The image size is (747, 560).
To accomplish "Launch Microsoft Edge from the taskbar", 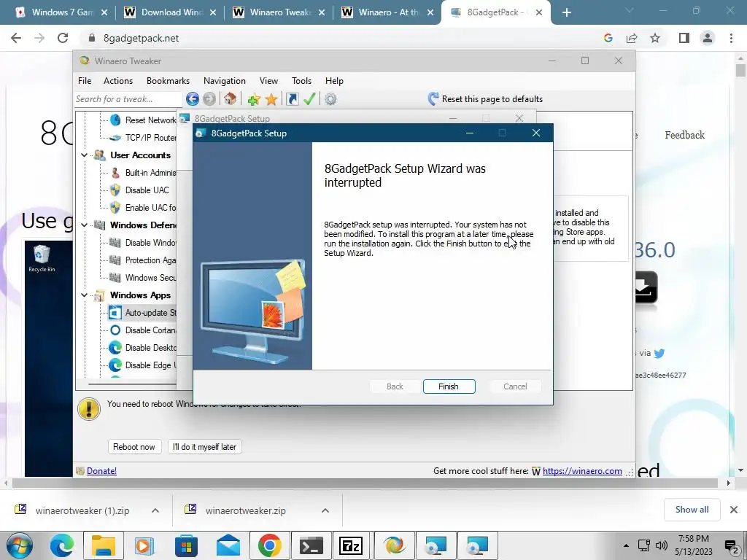I will coord(62,545).
